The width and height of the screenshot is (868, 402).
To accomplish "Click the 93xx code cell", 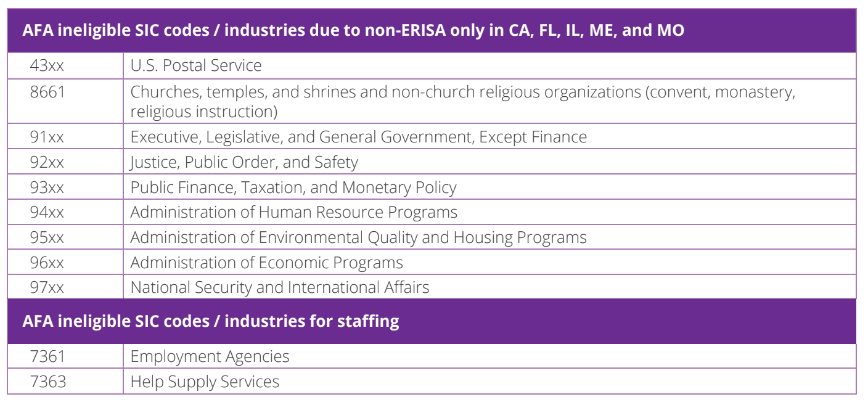I will (47, 187).
